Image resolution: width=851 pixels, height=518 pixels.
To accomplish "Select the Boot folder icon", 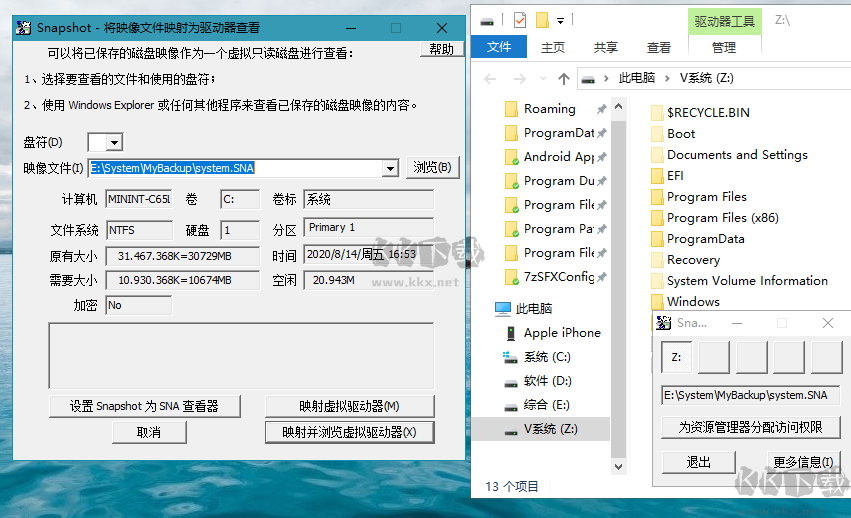I will pos(657,134).
